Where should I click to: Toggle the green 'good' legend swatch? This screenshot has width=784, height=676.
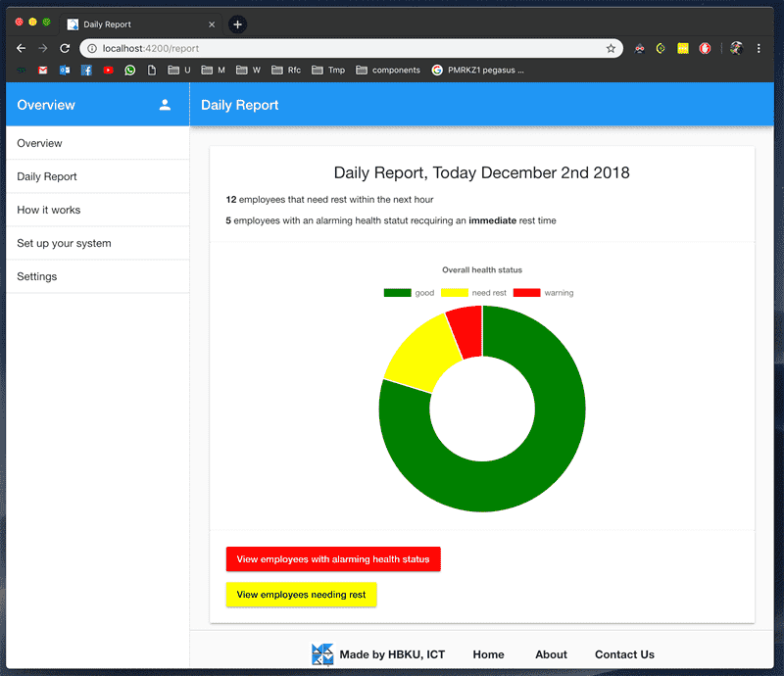tap(398, 293)
